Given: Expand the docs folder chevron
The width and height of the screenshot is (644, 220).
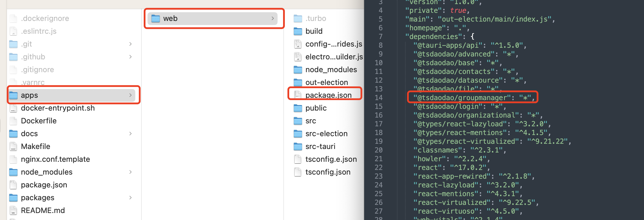Looking at the screenshot, I should pyautogui.click(x=130, y=134).
